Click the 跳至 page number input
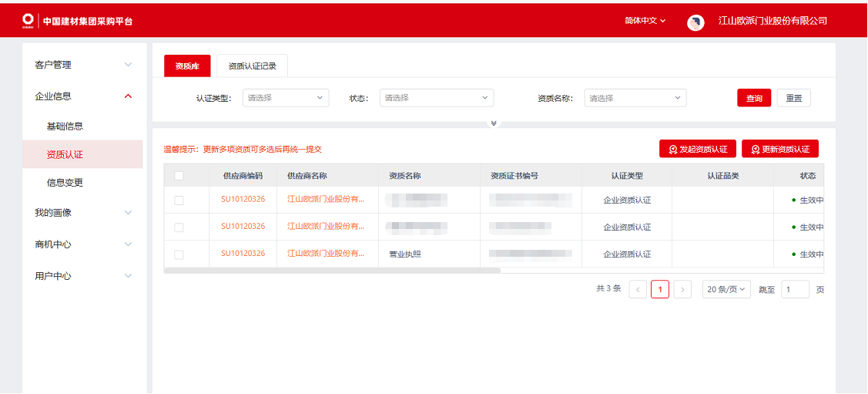This screenshot has width=868, height=394. pyautogui.click(x=795, y=290)
